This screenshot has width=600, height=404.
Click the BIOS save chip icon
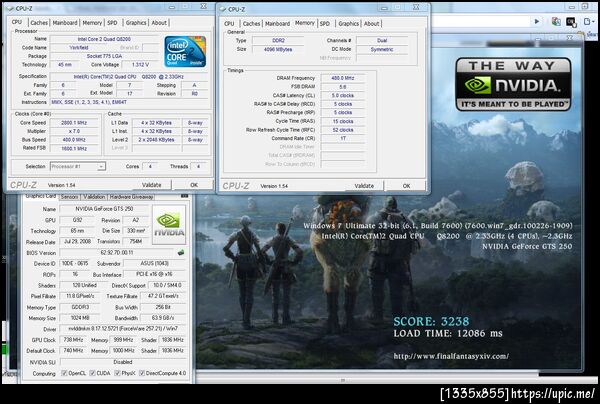click(181, 252)
